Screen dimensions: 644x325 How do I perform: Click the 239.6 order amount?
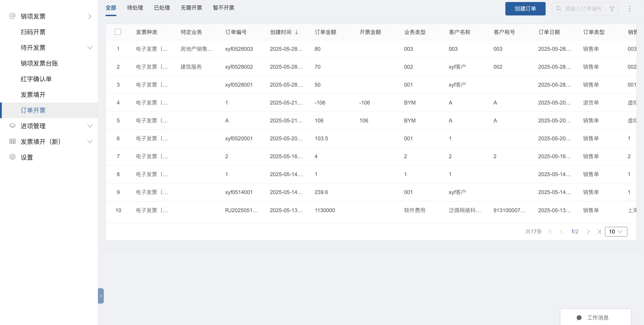pyautogui.click(x=321, y=192)
